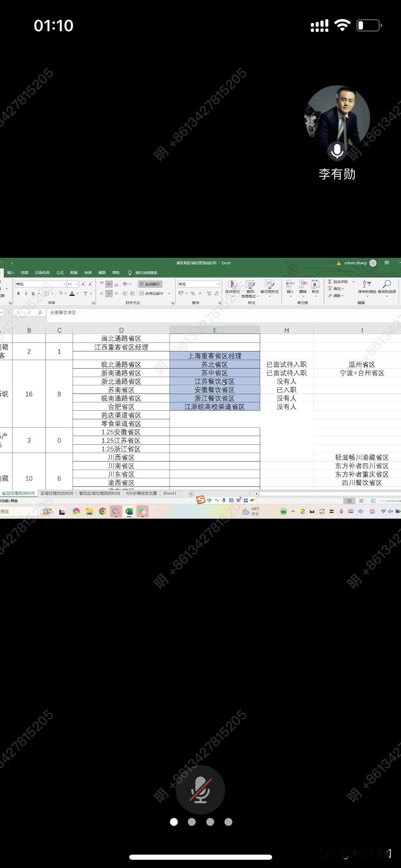Decrease font size with the small A icon
Viewport: 401px width, 868px height.
[x=90, y=284]
